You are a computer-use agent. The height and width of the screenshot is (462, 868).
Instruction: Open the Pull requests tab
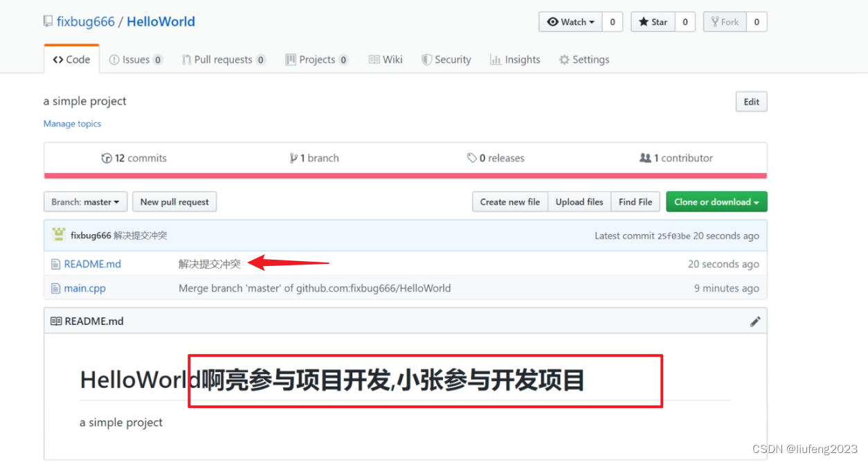click(x=224, y=60)
